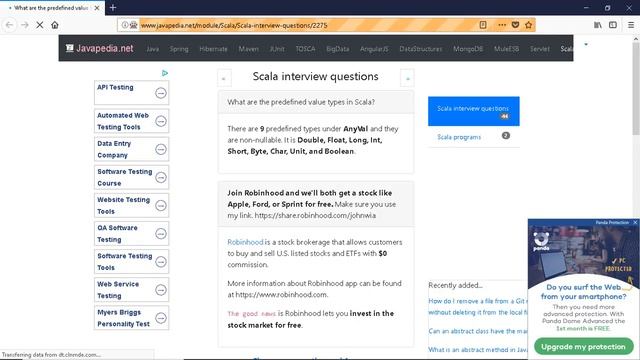Viewport: 640px width, 360px height.
Task: Show site information icon in address bar
Action: point(124,25)
